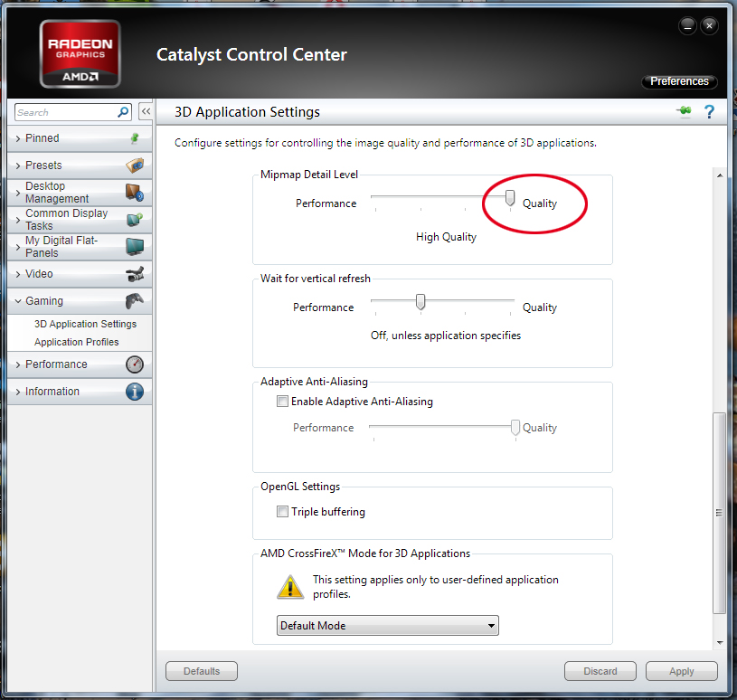This screenshot has width=737, height=700.
Task: Close the Catalyst Control Center window
Action: [x=709, y=25]
